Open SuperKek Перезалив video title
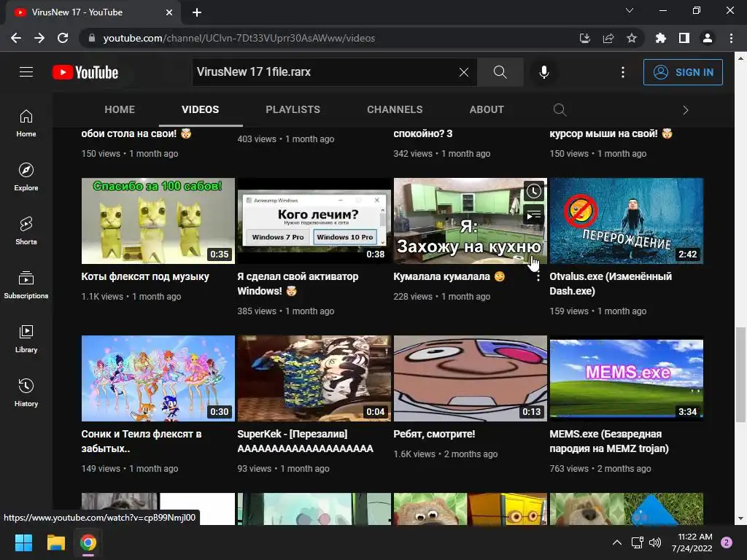747x560 pixels. tap(306, 441)
